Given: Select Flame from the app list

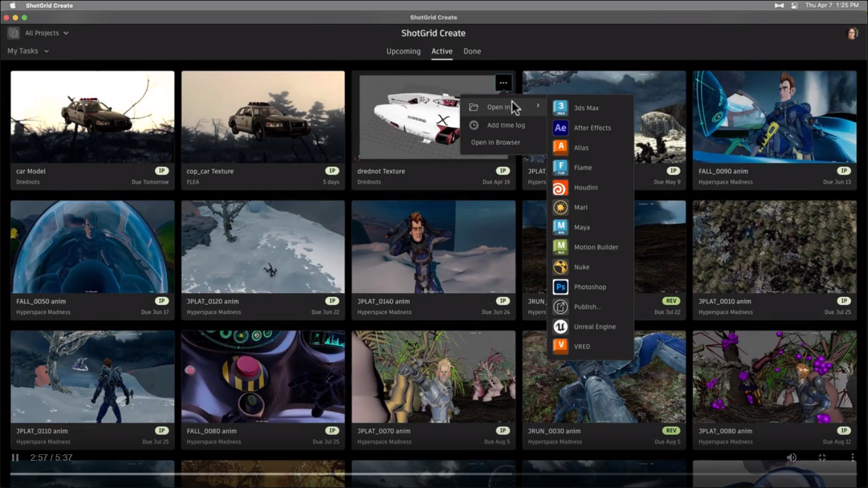Looking at the screenshot, I should 590,168.
